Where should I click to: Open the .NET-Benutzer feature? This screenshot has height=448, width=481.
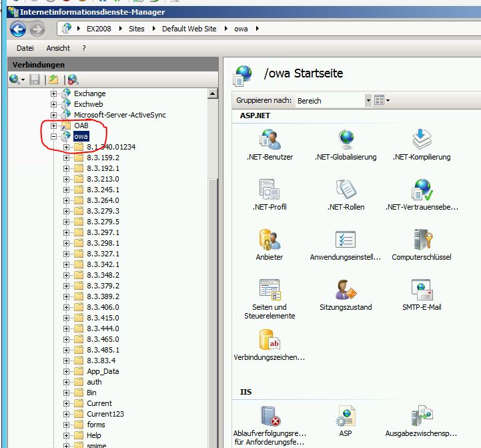[270, 145]
